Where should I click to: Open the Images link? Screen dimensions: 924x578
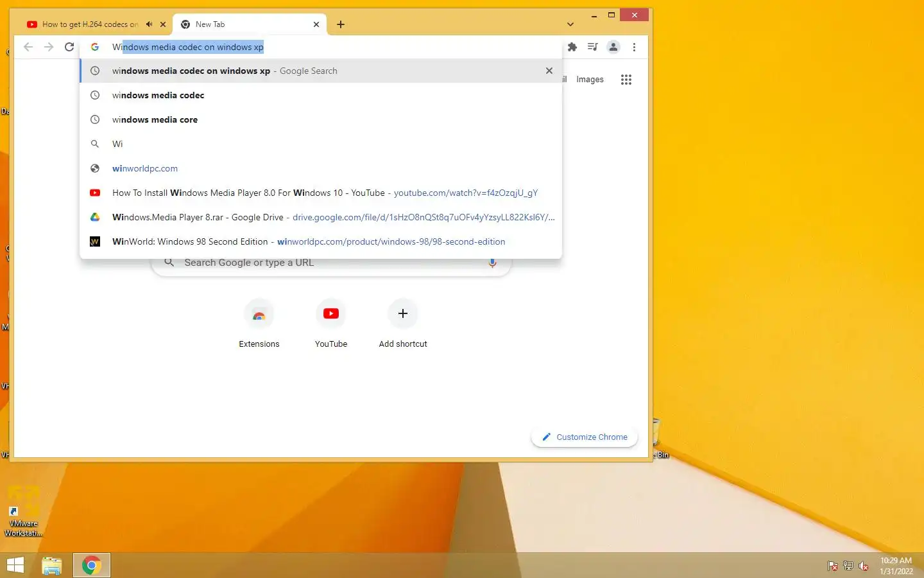point(590,80)
